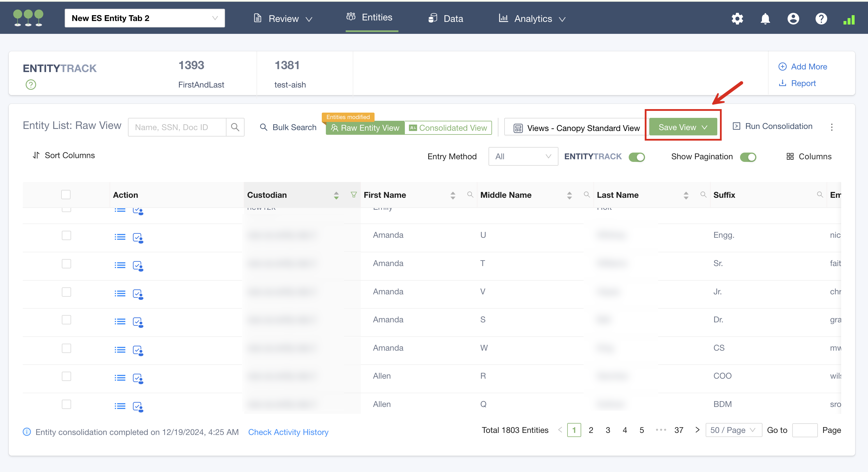The image size is (868, 472).
Task: Click the Name, SSN, Doc ID search field
Action: tap(177, 127)
